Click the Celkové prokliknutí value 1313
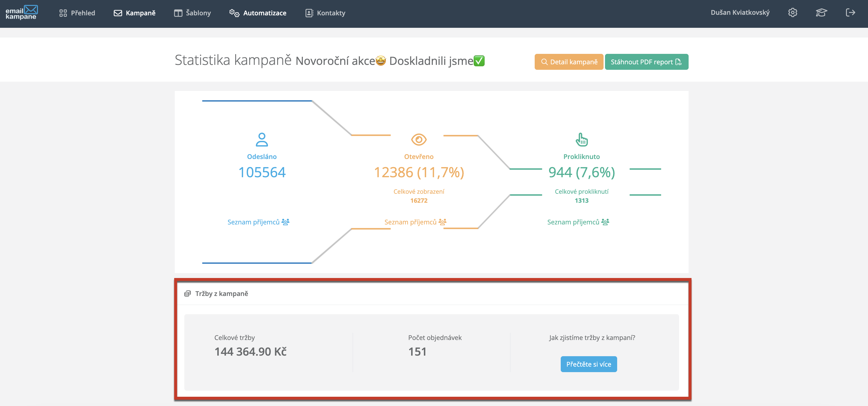Screen dimensions: 868x406 (582, 200)
